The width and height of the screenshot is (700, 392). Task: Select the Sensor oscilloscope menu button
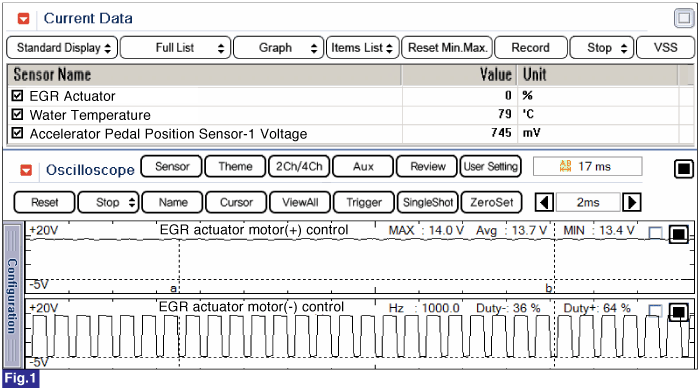point(172,167)
